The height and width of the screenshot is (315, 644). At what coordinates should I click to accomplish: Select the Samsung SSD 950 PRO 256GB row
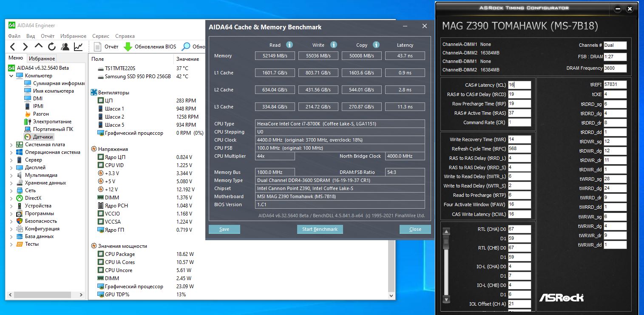point(143,77)
